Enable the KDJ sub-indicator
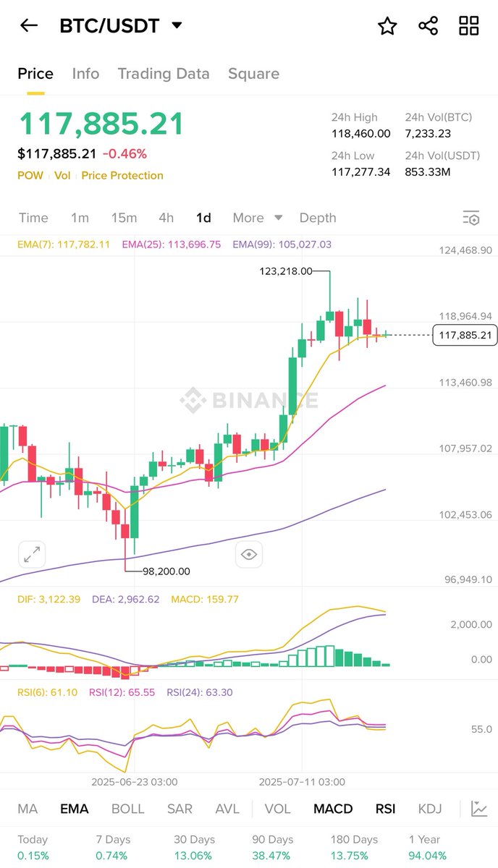The height and width of the screenshot is (868, 498). (x=430, y=809)
